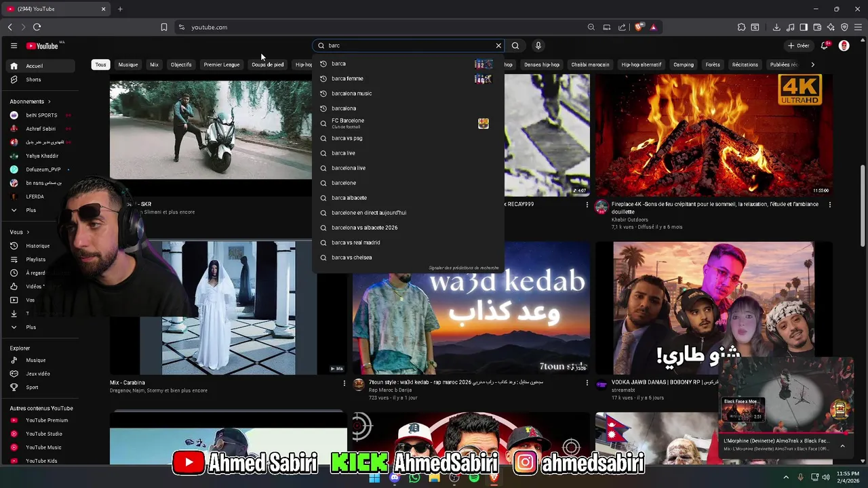Open the browser extensions puzzle icon
This screenshot has width=868, height=488.
pos(741,27)
